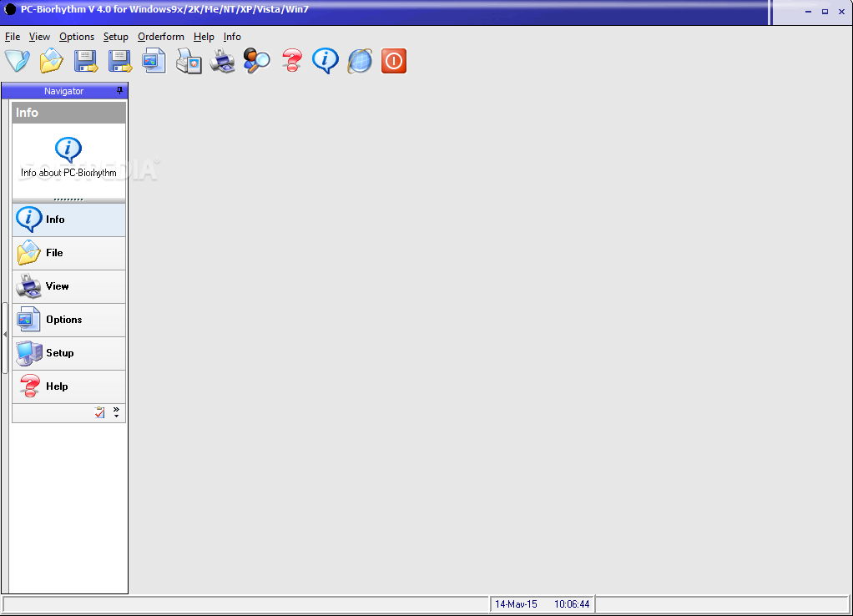Click the date 14-May-15 in status bar
This screenshot has height=616, width=853.
coord(516,604)
